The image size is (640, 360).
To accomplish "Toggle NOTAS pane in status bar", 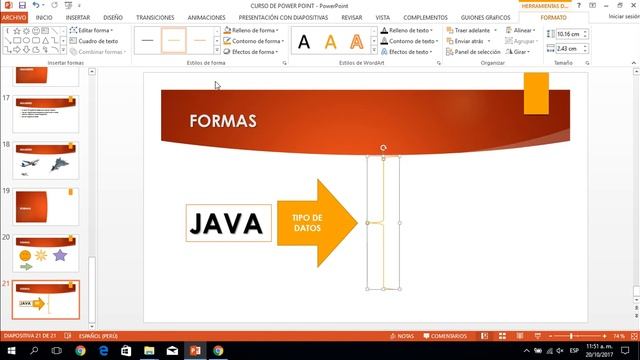I will [x=402, y=336].
